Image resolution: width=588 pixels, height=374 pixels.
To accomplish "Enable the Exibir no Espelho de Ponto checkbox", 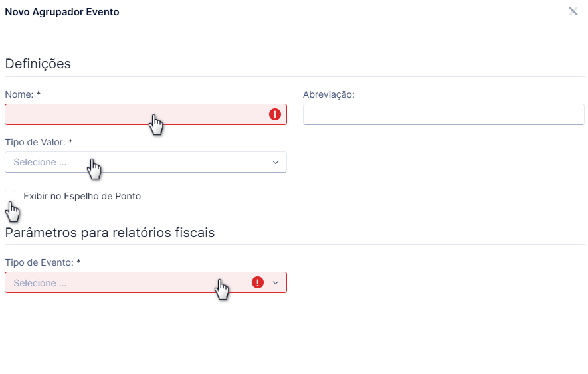I will coord(10,196).
